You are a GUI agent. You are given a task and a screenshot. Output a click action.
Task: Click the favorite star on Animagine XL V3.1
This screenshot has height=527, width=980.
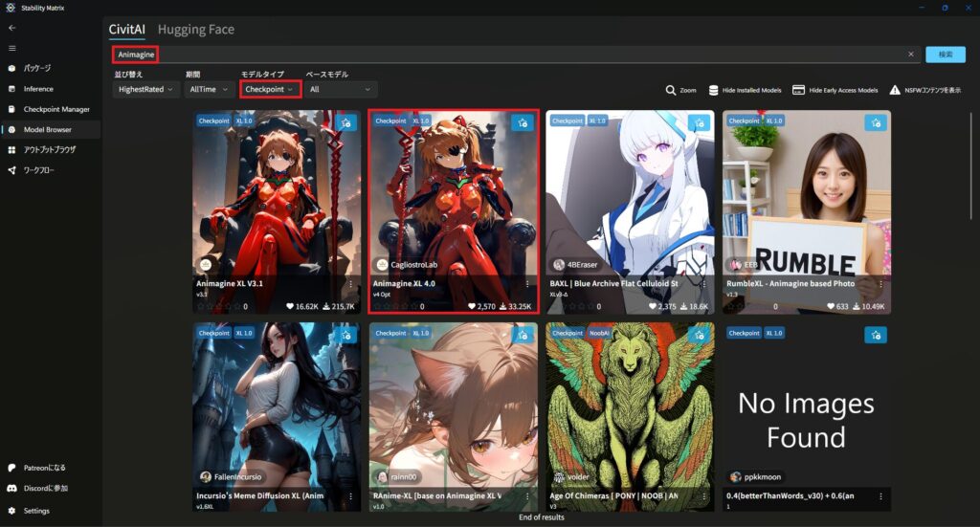(x=345, y=122)
